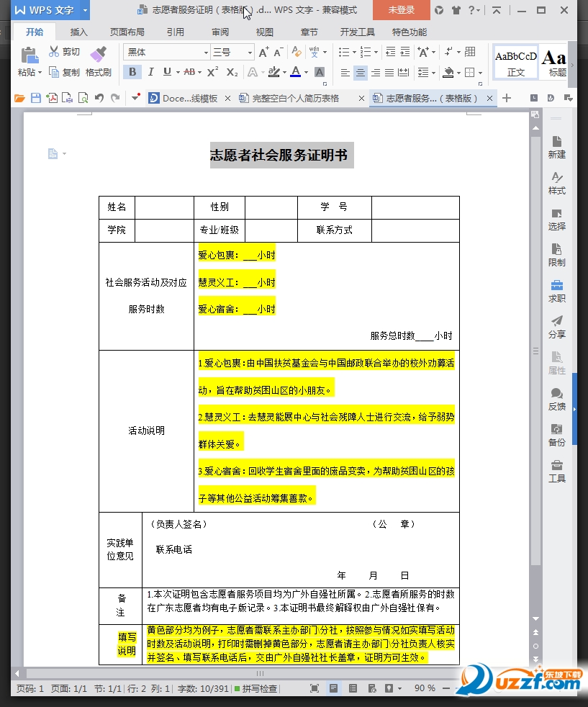
Task: Open the font name 黑体 dropdown
Action: 206,53
